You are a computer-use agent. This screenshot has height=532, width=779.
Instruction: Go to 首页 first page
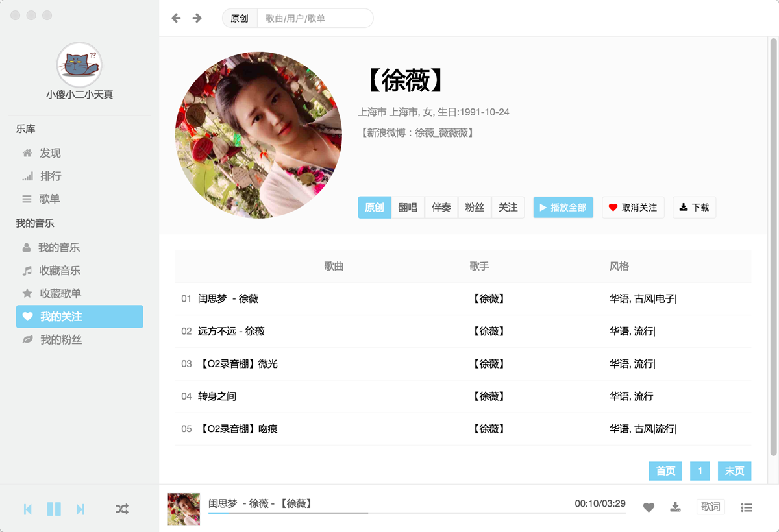(x=665, y=471)
